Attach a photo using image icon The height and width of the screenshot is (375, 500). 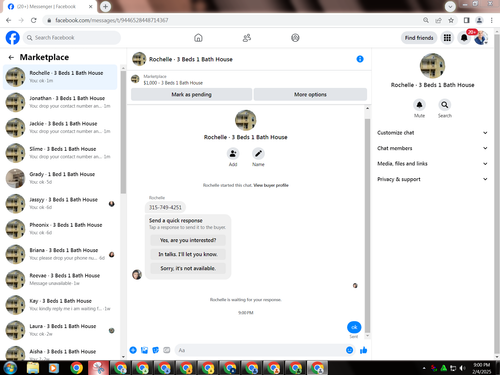[144, 350]
